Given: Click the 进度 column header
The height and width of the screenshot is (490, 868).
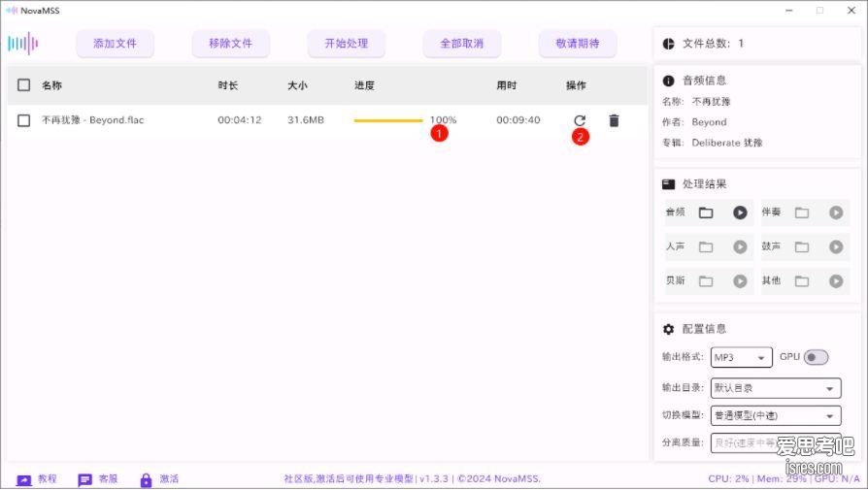Looking at the screenshot, I should coord(364,85).
